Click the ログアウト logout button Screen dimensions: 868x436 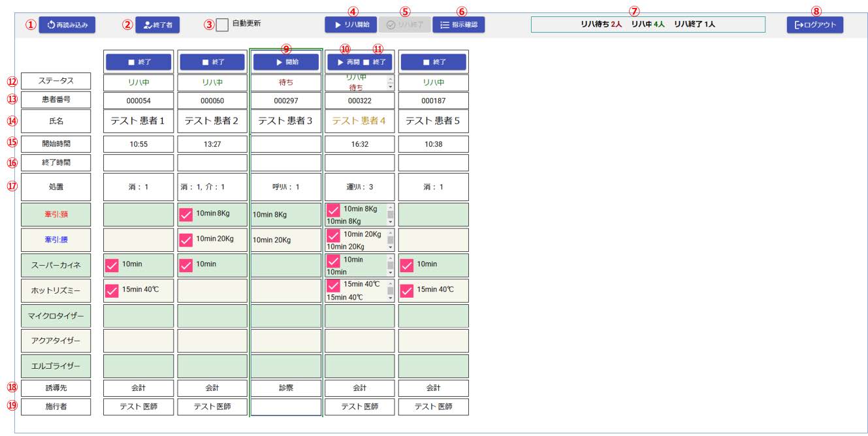814,25
